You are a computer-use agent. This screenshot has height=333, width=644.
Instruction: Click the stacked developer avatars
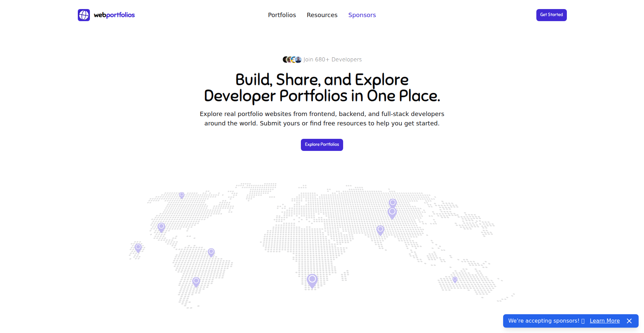coord(292,60)
